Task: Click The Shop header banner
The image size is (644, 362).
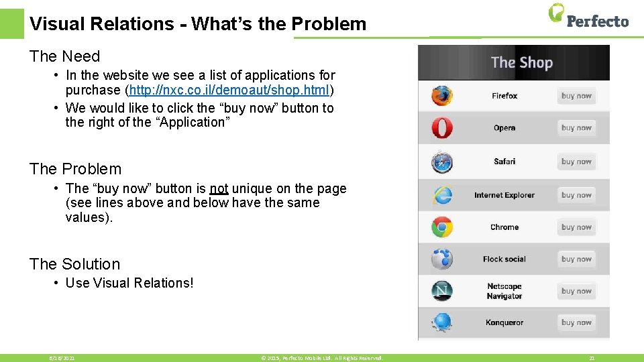Action: point(514,62)
